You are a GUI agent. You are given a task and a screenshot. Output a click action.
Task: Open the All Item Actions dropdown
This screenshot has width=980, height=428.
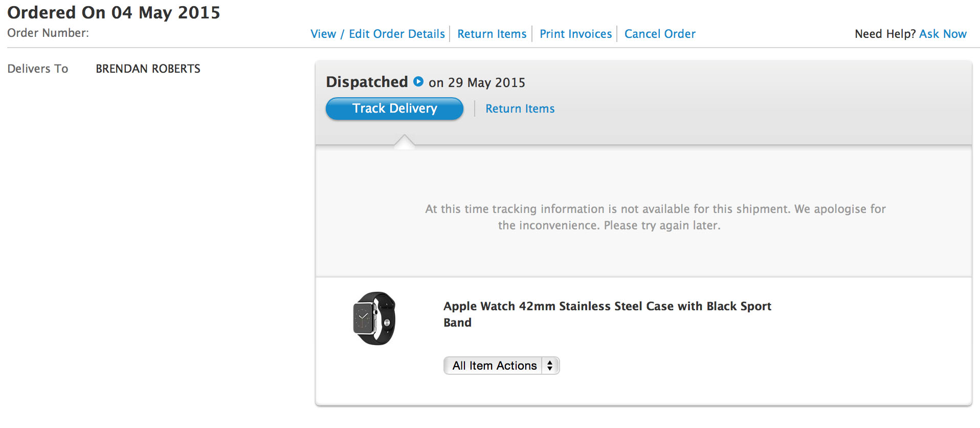(x=501, y=366)
